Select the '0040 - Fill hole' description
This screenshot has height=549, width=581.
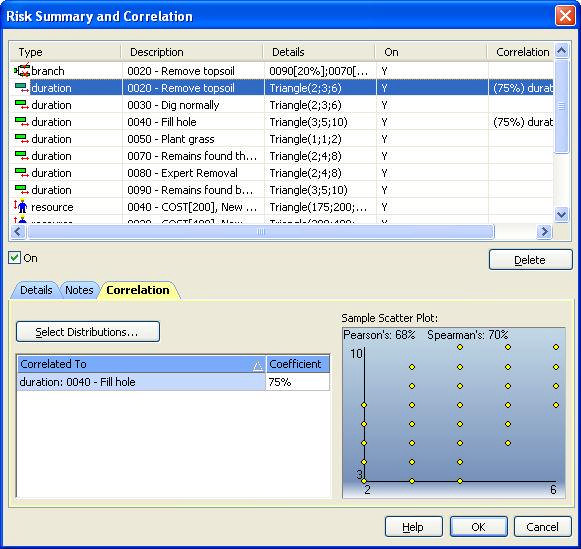click(x=162, y=122)
